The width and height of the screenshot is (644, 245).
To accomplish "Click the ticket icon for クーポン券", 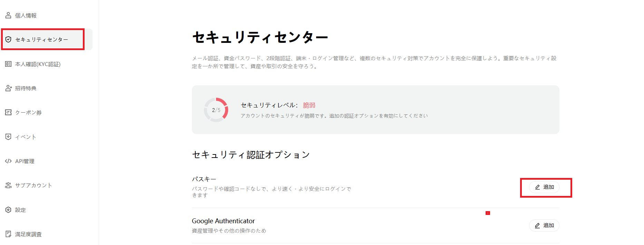I will pos(8,112).
